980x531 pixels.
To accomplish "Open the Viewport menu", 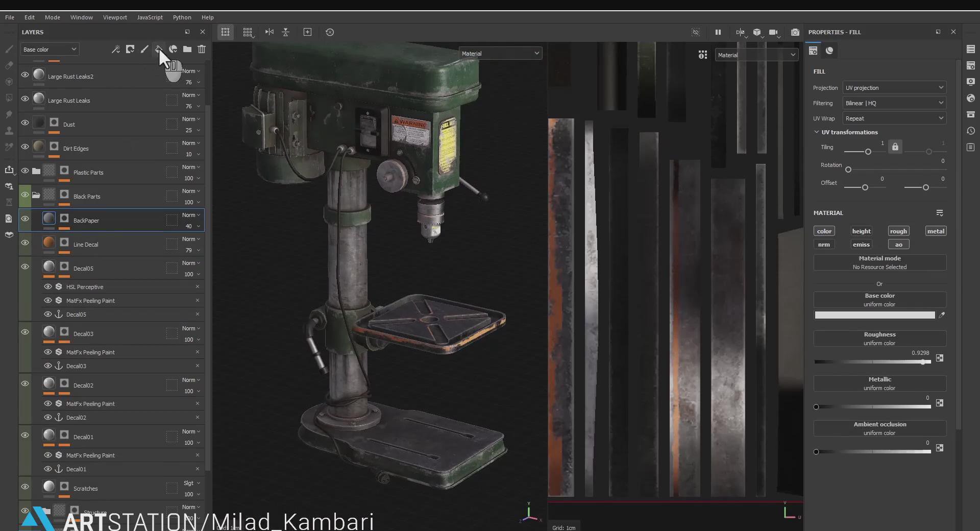I will [x=115, y=17].
